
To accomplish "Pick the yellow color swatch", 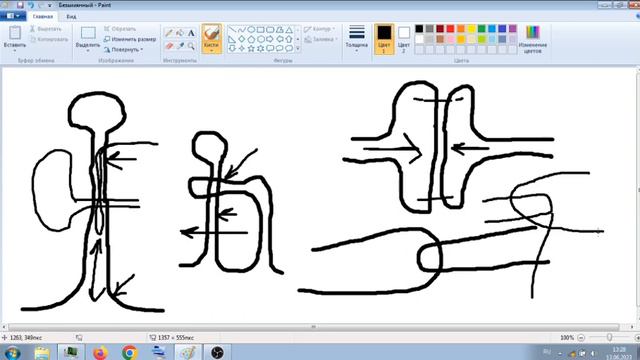I will point(471,29).
